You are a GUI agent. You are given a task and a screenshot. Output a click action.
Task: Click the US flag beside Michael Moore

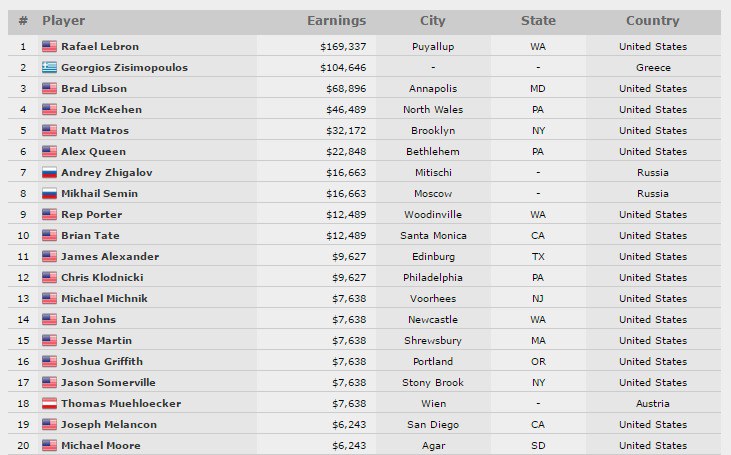coord(49,445)
